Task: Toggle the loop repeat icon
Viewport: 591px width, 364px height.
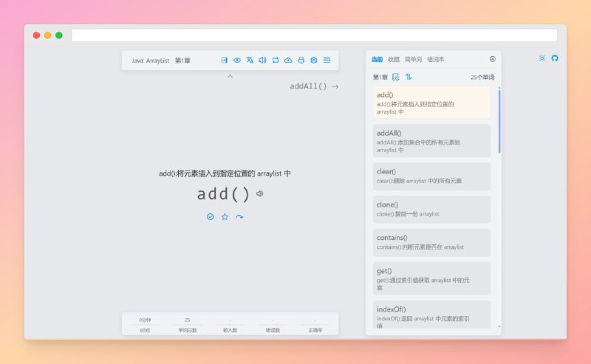Action: [276, 60]
